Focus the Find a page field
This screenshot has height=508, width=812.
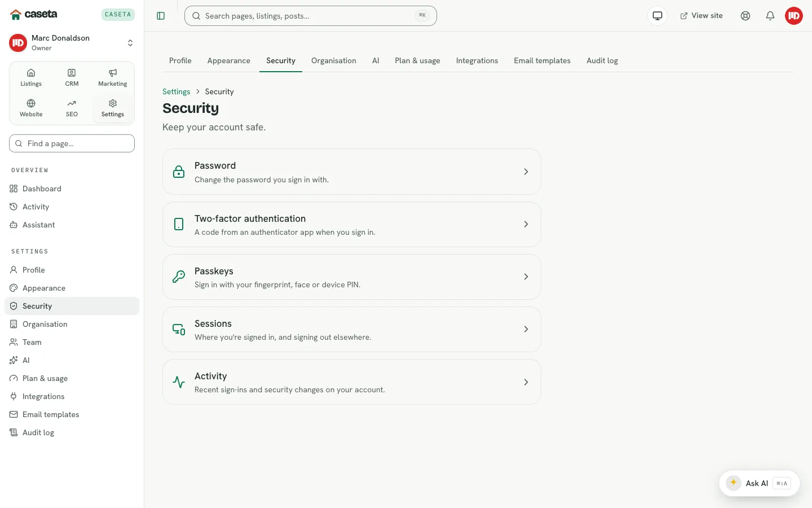click(72, 143)
